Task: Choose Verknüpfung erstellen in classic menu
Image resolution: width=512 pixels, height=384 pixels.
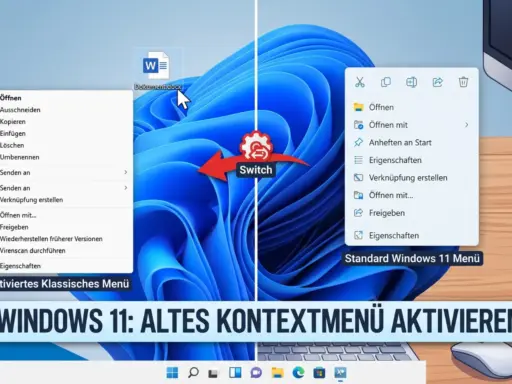Action: click(x=65, y=200)
